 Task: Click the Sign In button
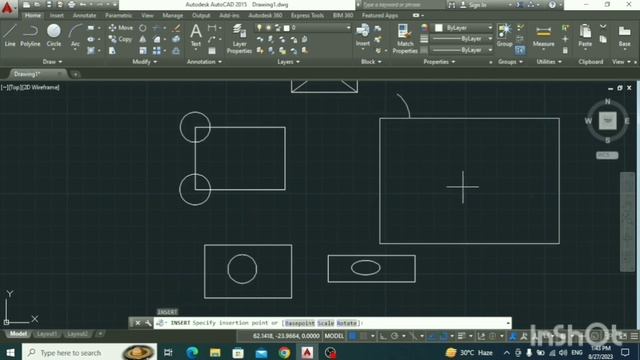(x=474, y=5)
